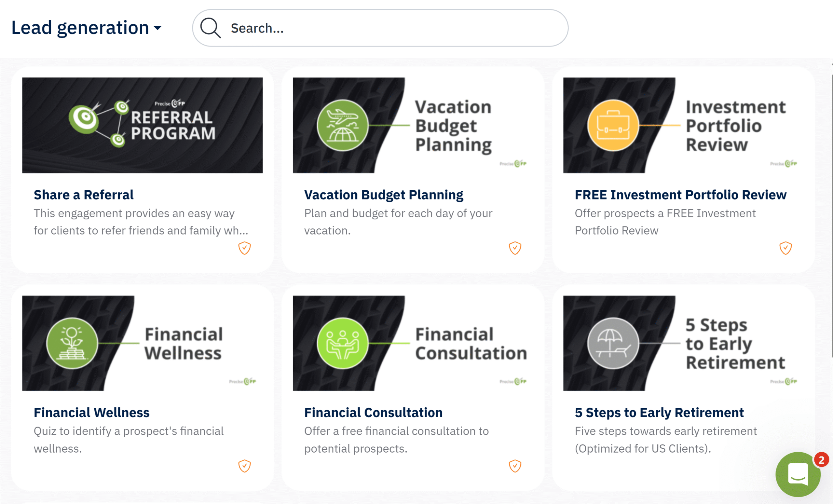Image resolution: width=833 pixels, height=504 pixels.
Task: Open the Financial Consultation thumbnail image
Action: point(413,343)
